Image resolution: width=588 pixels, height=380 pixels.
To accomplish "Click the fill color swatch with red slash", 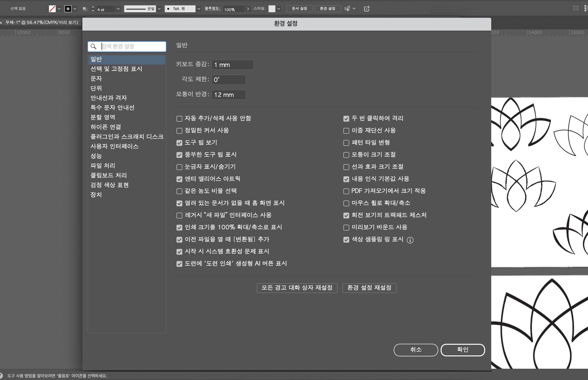I will (52, 9).
